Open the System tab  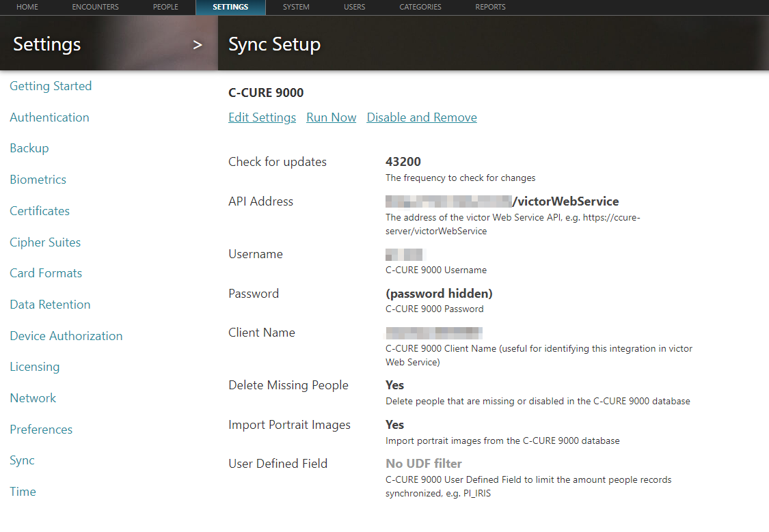296,7
